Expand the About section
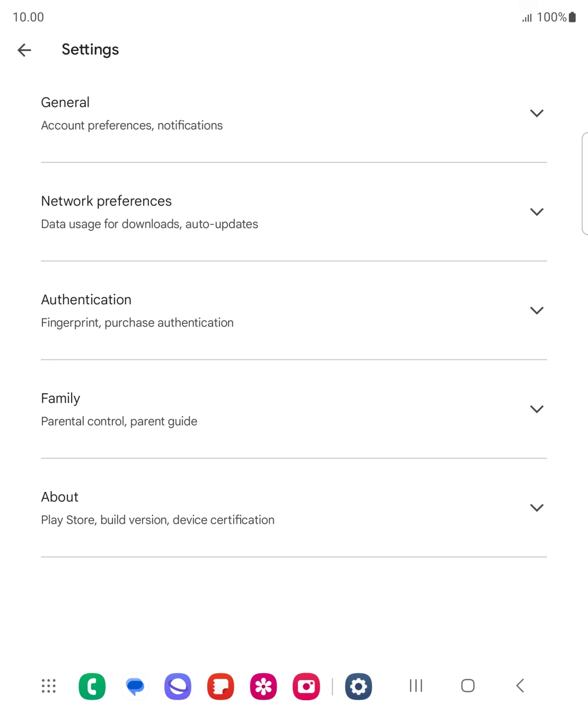This screenshot has height=706, width=588. point(537,507)
